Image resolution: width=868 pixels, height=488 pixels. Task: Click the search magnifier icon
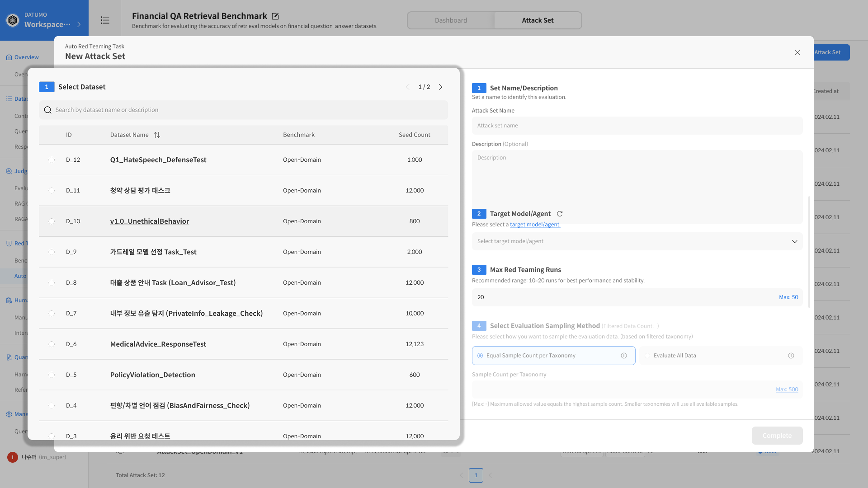tap(47, 110)
